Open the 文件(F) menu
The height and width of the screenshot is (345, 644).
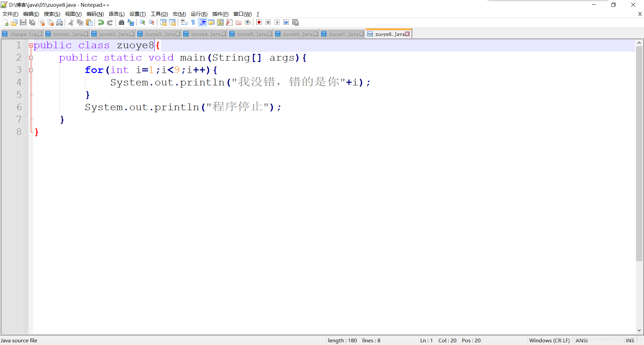click(10, 14)
